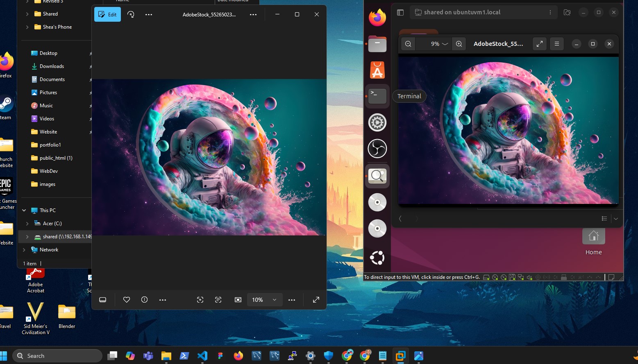Select Downloads in the Explorer sidebar
638x364 pixels.
point(52,66)
